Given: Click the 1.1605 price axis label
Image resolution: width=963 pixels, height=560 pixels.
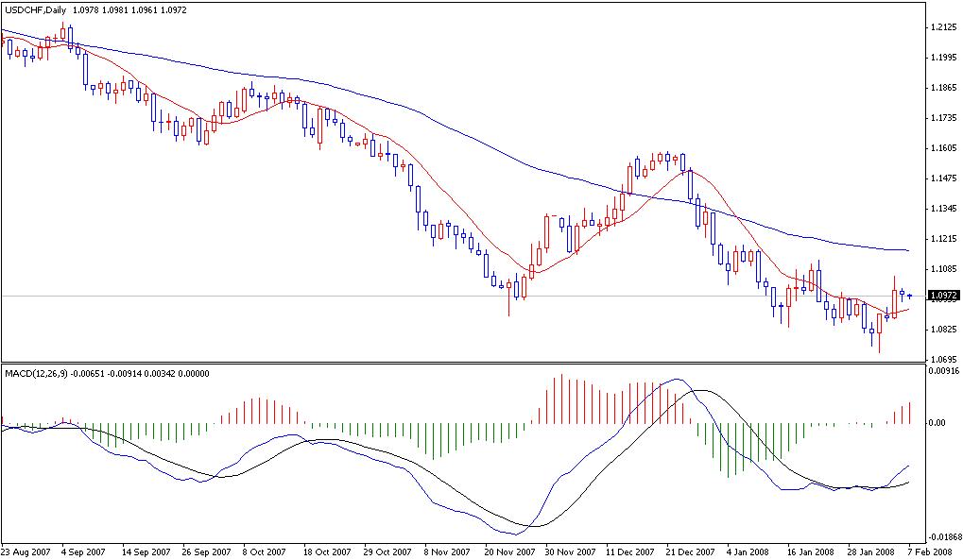Looking at the screenshot, I should pyautogui.click(x=944, y=148).
